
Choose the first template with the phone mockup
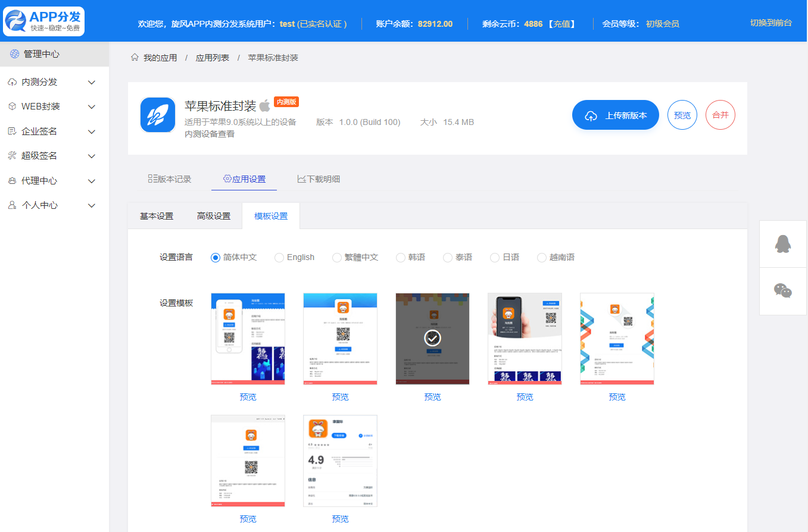click(248, 339)
